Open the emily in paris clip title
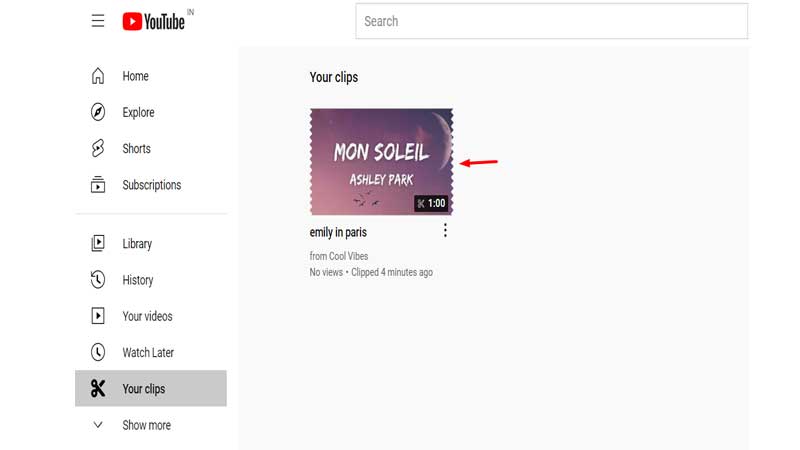800x450 pixels. click(338, 232)
